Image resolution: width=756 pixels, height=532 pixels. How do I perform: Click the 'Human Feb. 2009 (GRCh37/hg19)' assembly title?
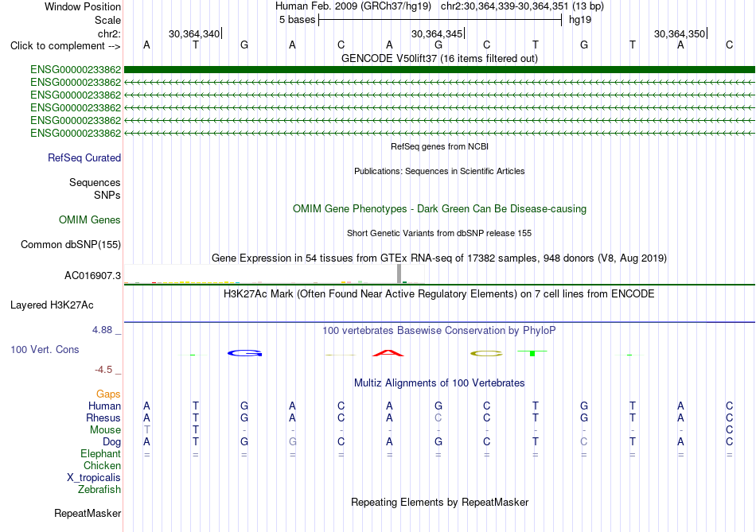tap(353, 6)
